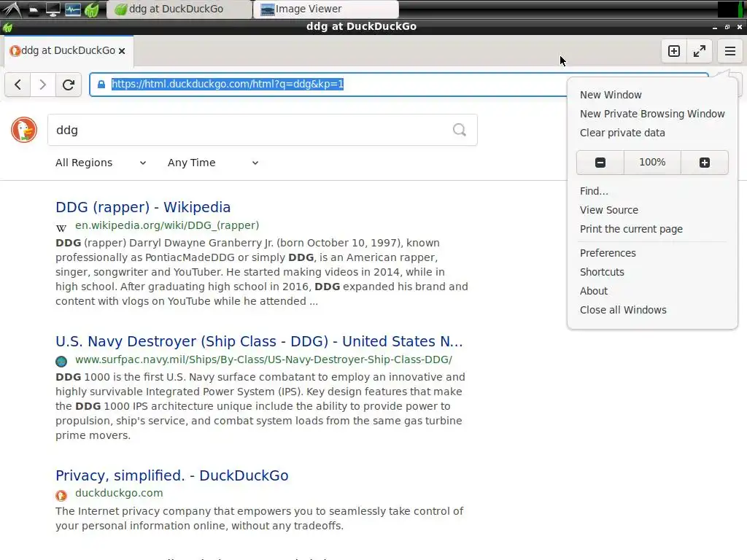Click the www.surfpac.navy.mil URL link
Image resolution: width=747 pixels, height=560 pixels.
263,359
